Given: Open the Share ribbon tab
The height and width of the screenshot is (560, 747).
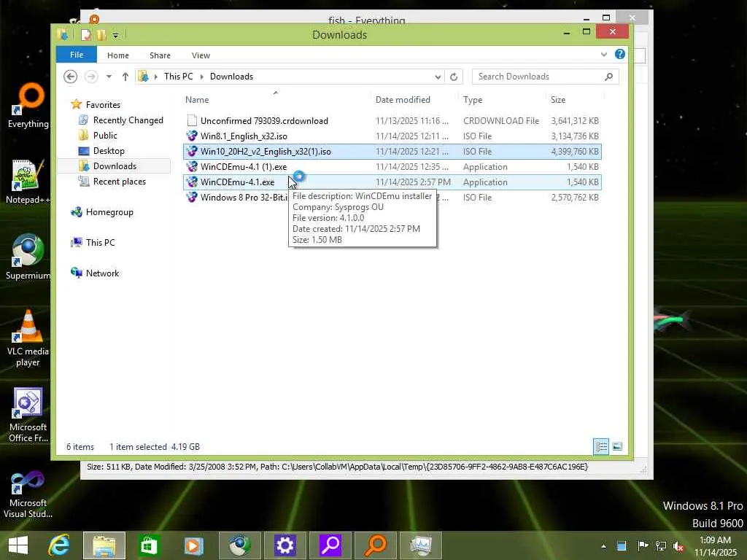Looking at the screenshot, I should [160, 55].
